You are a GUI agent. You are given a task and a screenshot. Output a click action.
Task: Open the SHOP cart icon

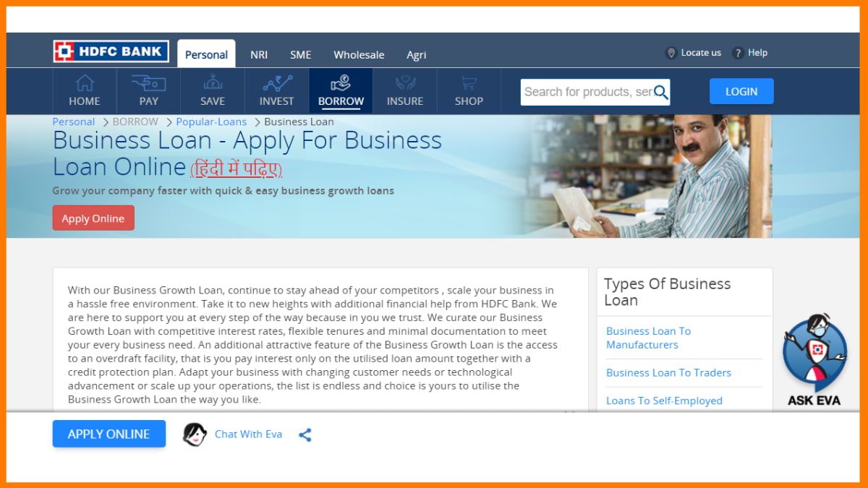coord(469,82)
